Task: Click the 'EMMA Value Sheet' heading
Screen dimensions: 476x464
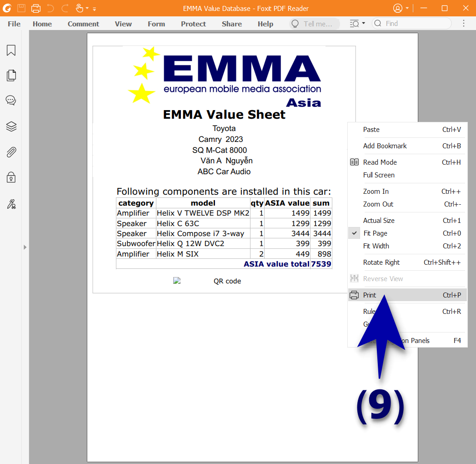Action: tap(224, 115)
